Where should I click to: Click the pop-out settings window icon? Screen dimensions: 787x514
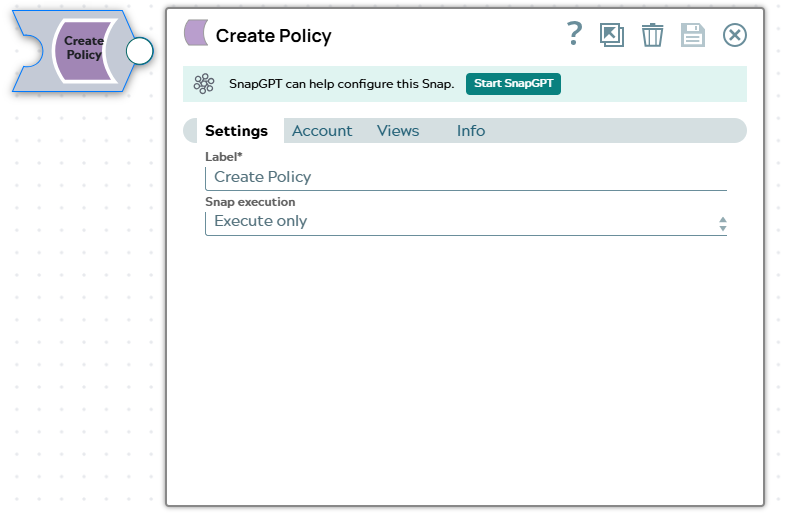click(612, 35)
